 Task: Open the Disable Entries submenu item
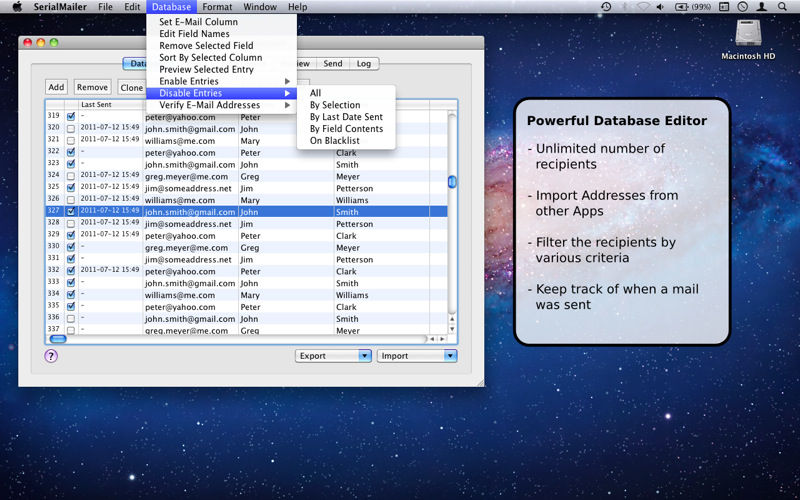(221, 93)
